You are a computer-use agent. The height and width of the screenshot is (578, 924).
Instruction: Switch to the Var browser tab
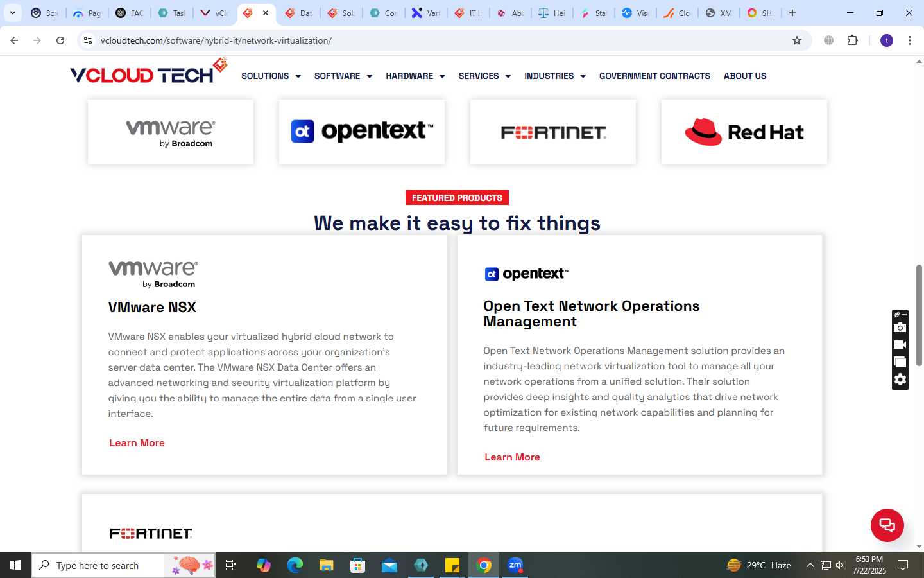[x=425, y=13]
